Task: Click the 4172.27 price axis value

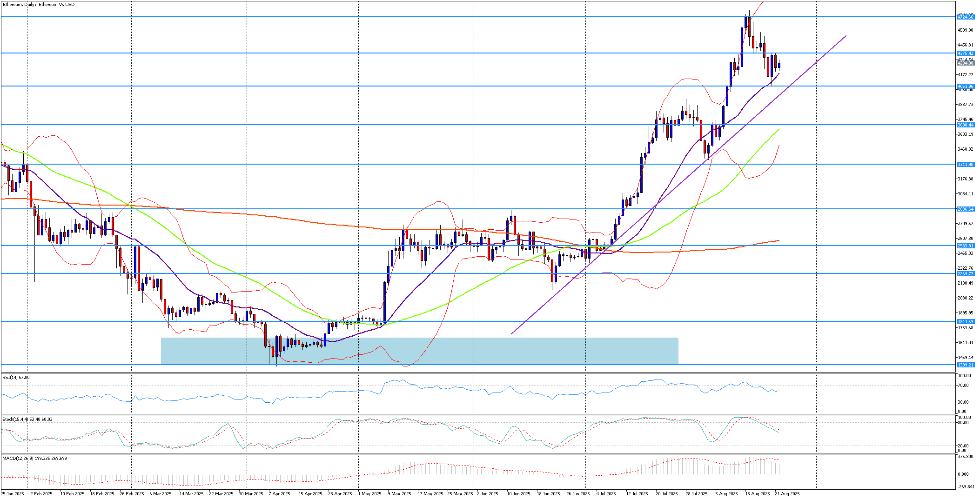Action: [x=966, y=75]
